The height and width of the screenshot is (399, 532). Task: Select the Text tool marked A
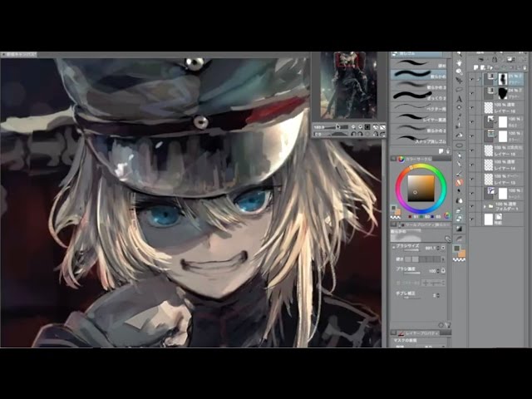pos(459,99)
